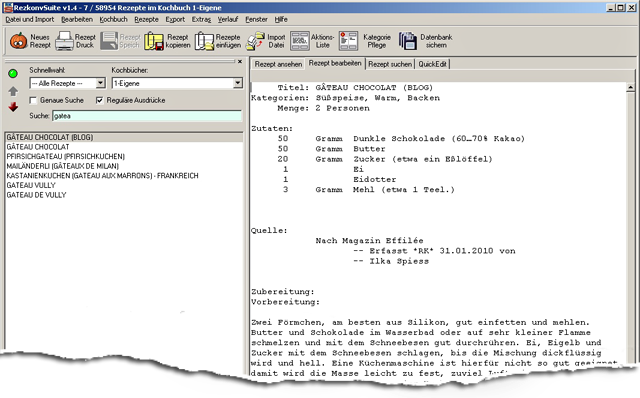Select GATEAU VULLY in the results list
This screenshot has height=398, width=640.
[31, 185]
